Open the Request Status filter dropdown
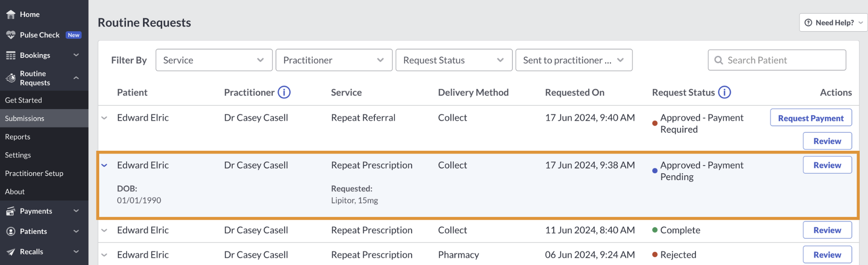Viewport: 868px width, 265px height. point(454,60)
